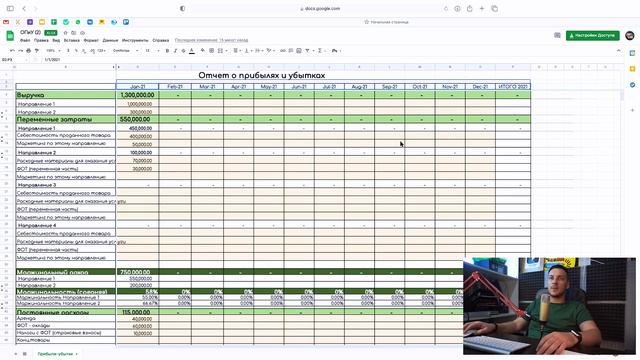Click the Safari back arrow
Screen dimensions: 640x360
coord(24,9)
